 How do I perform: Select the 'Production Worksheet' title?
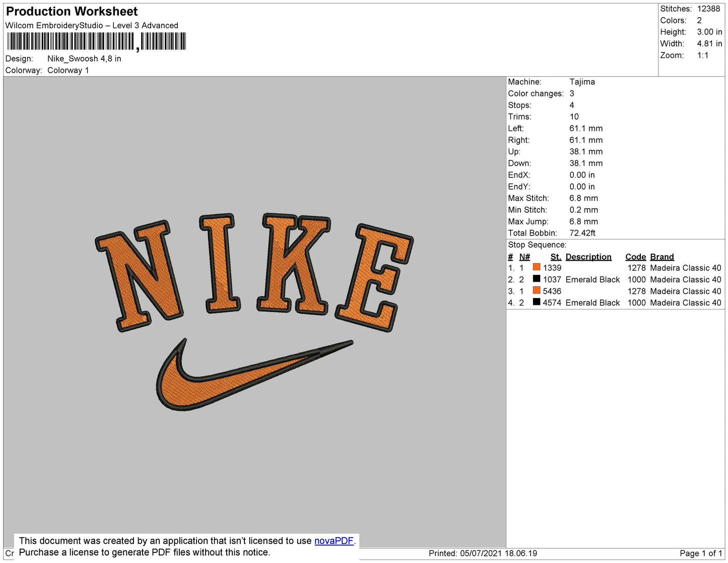(72, 11)
